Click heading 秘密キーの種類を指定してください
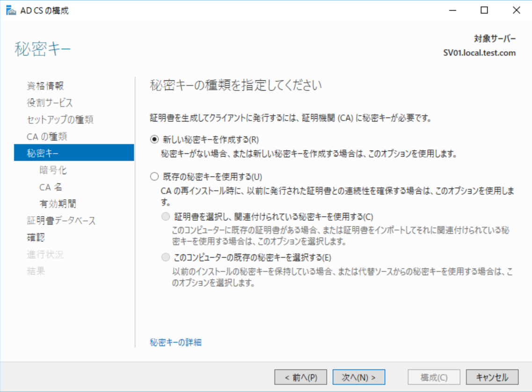This screenshot has width=532, height=392. 236,85
